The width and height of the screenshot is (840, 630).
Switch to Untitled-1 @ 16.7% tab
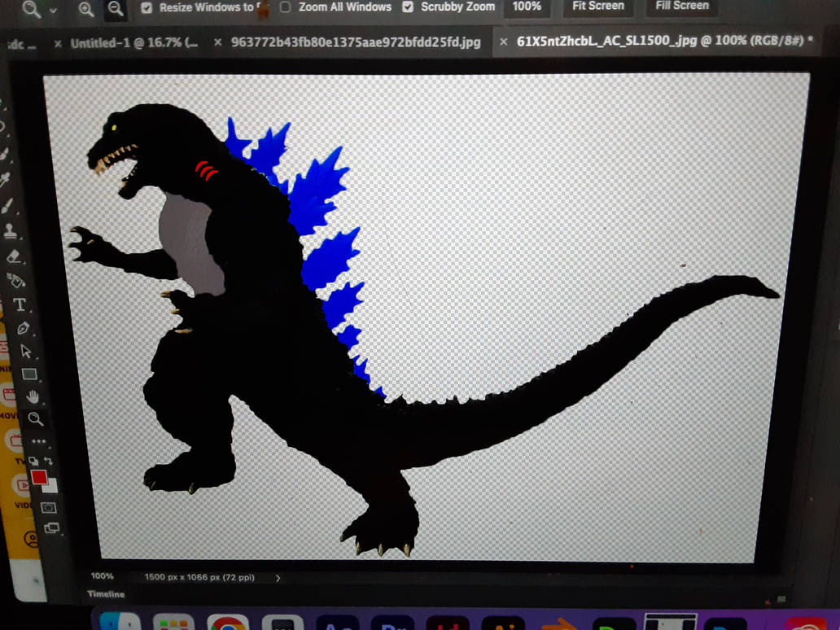[x=134, y=43]
